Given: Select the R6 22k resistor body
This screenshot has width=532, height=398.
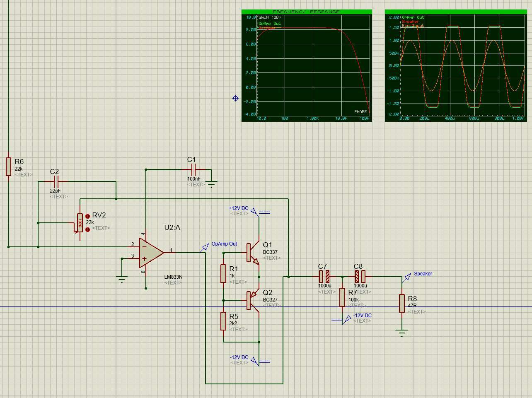Looking at the screenshot, I should [x=8, y=166].
